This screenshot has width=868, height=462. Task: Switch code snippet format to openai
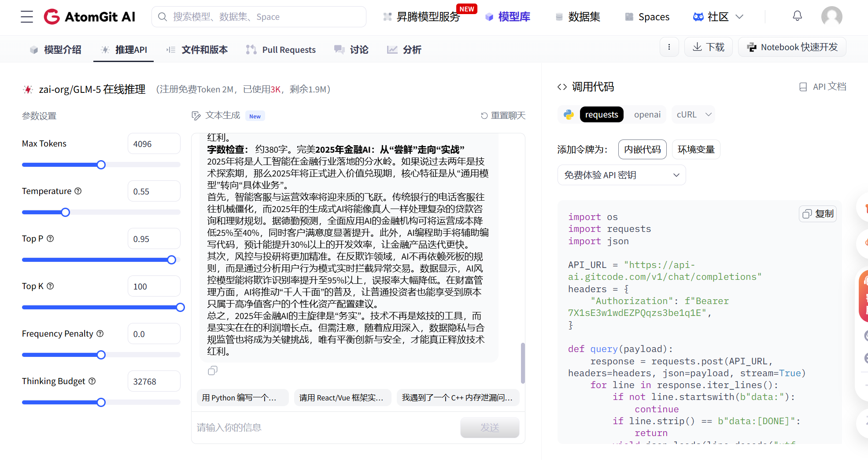coord(647,114)
